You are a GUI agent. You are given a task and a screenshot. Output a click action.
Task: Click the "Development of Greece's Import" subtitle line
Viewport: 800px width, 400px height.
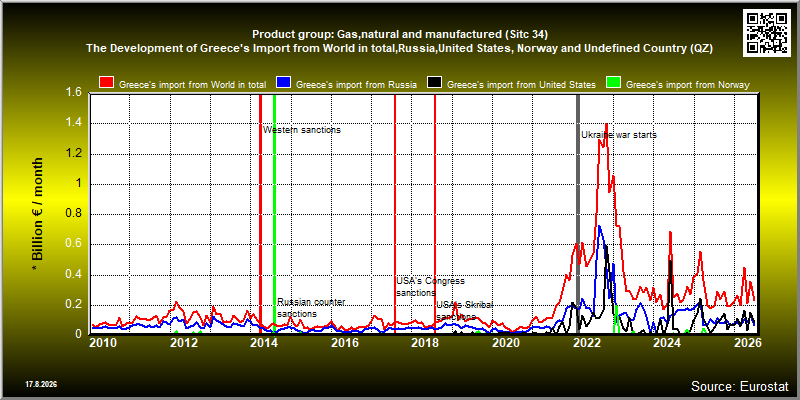tap(399, 48)
